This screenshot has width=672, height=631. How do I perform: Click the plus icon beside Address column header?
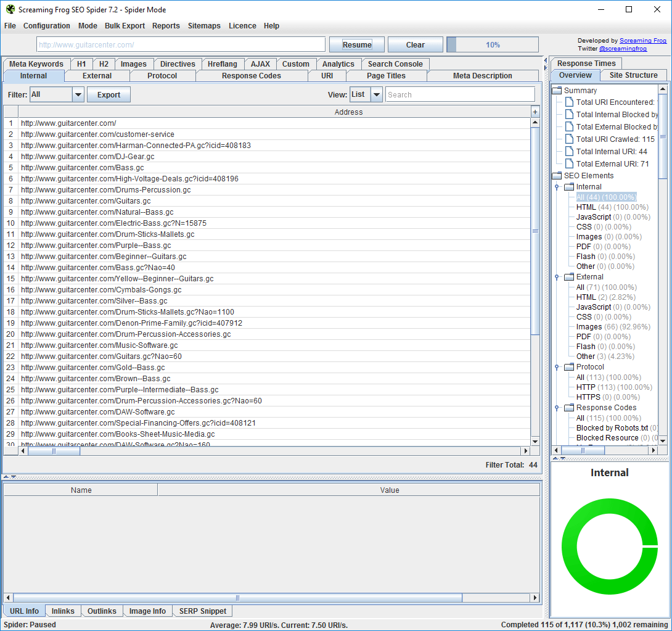[x=535, y=112]
